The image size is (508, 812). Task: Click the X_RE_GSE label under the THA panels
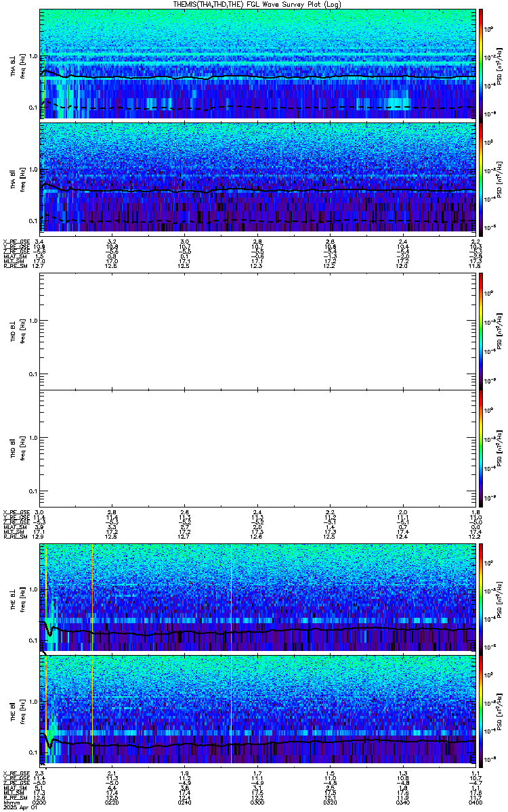tap(16, 242)
